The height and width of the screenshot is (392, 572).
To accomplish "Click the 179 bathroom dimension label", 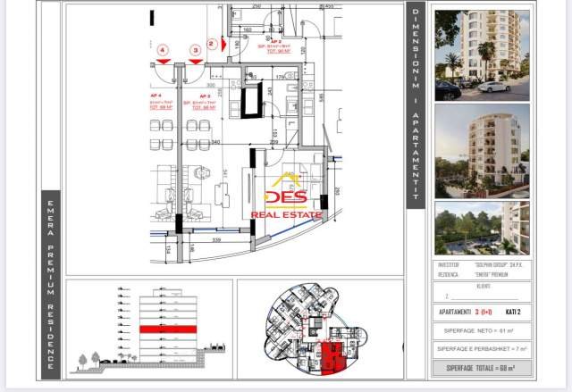I will 281,77.
